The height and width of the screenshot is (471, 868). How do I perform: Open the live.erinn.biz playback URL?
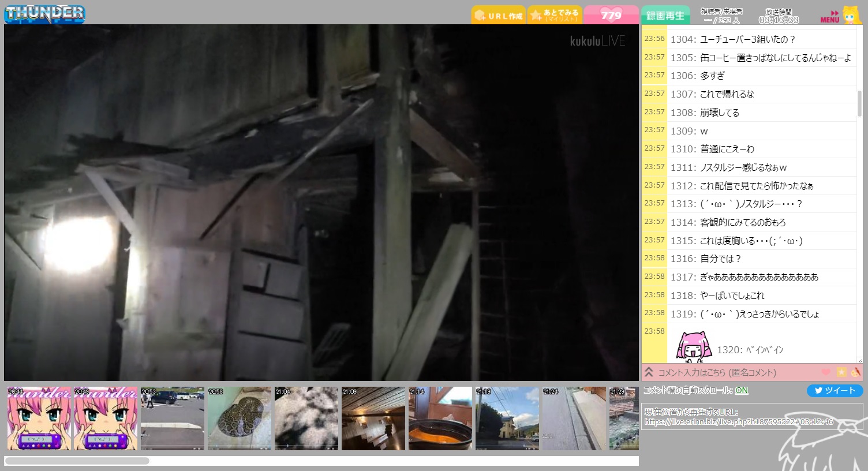[x=739, y=422]
